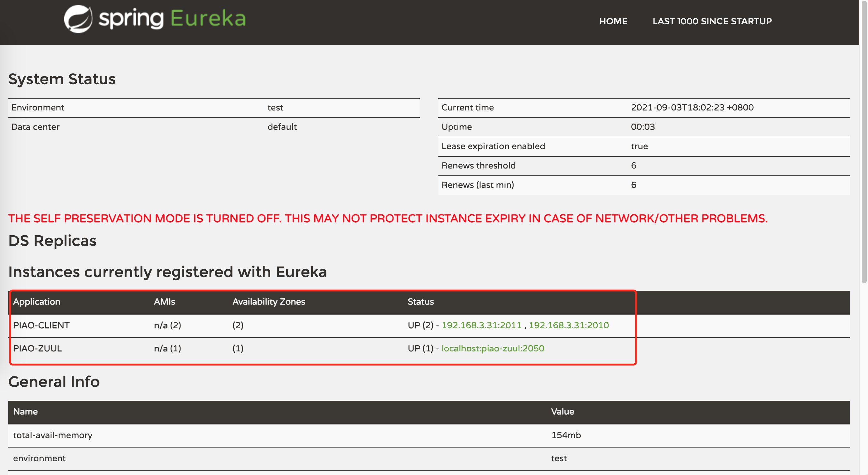Click the DS Replicas heading
Viewport: 868px width, 475px height.
[52, 241]
